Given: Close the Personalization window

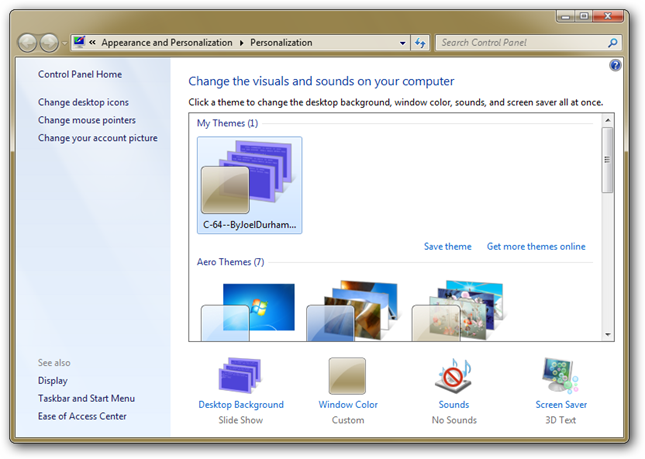Looking at the screenshot, I should (x=608, y=16).
